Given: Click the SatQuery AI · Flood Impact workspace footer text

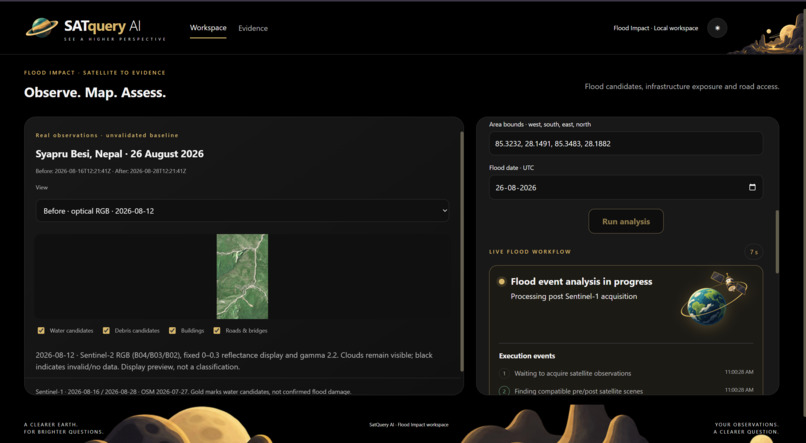Looking at the screenshot, I should 409,425.
